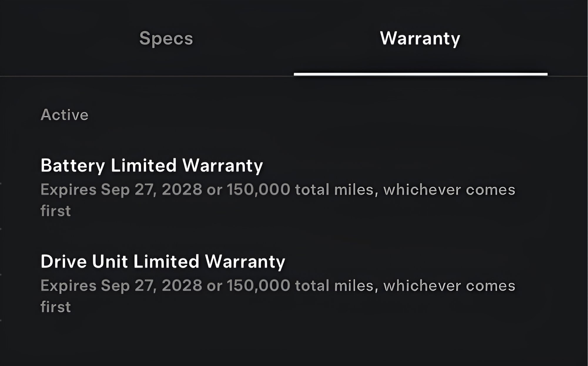Image resolution: width=588 pixels, height=366 pixels.
Task: Click the word Expires under Battery Limited Warranty
Action: click(68, 189)
